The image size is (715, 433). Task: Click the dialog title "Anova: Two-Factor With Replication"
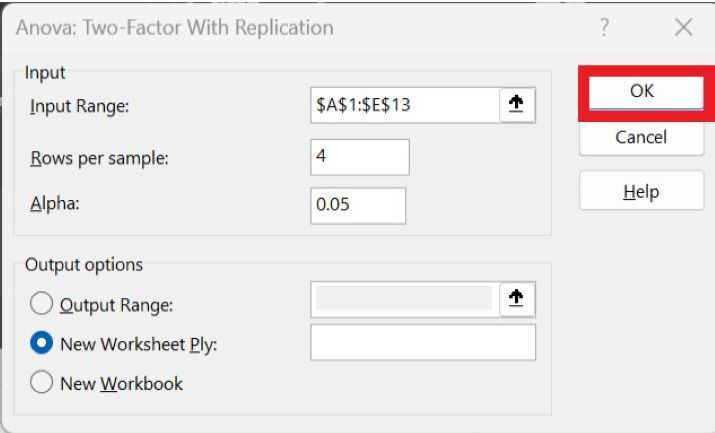pyautogui.click(x=175, y=28)
